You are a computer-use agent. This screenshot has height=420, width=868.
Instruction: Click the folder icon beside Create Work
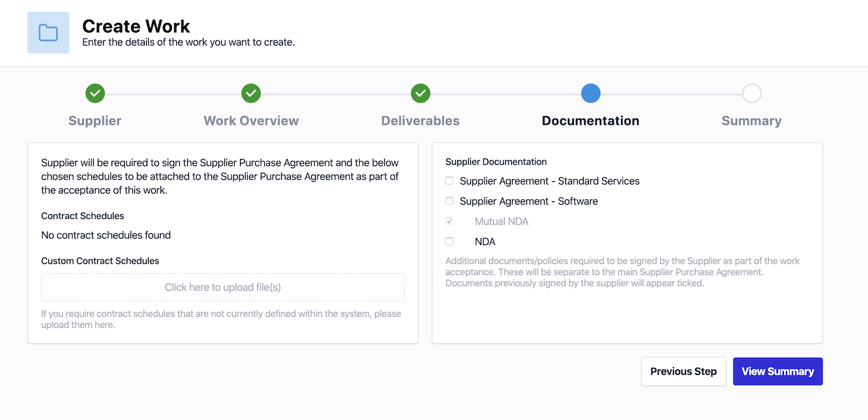48,33
